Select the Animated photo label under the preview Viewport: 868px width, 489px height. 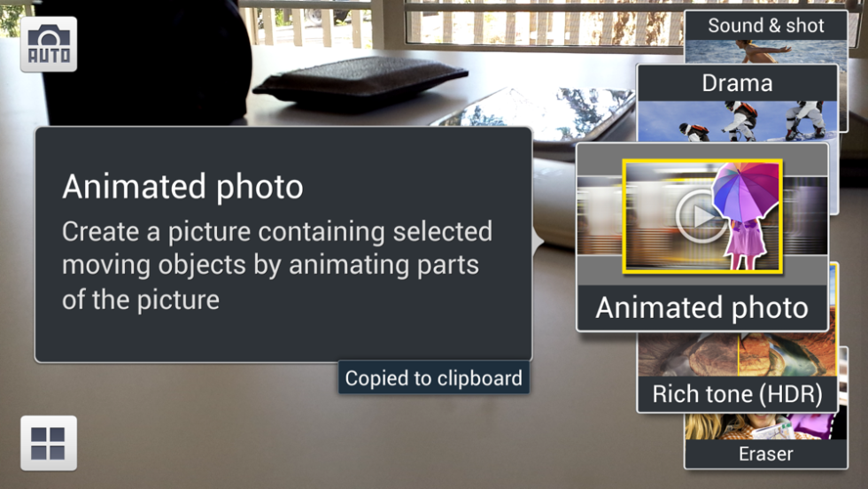click(x=701, y=308)
